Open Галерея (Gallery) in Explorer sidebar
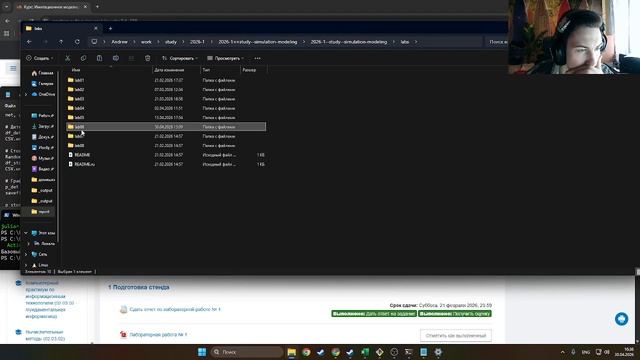Viewport: 640px width, 360px height. coord(42,84)
